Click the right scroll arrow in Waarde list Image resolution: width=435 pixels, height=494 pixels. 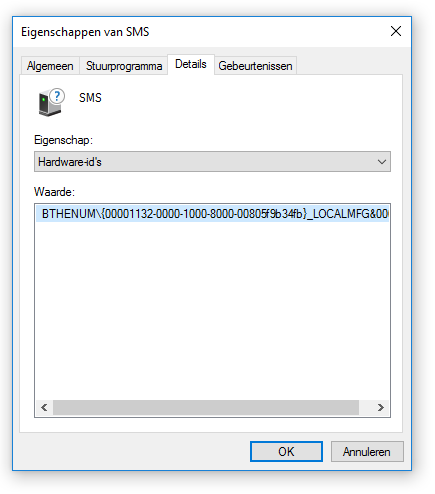point(381,407)
